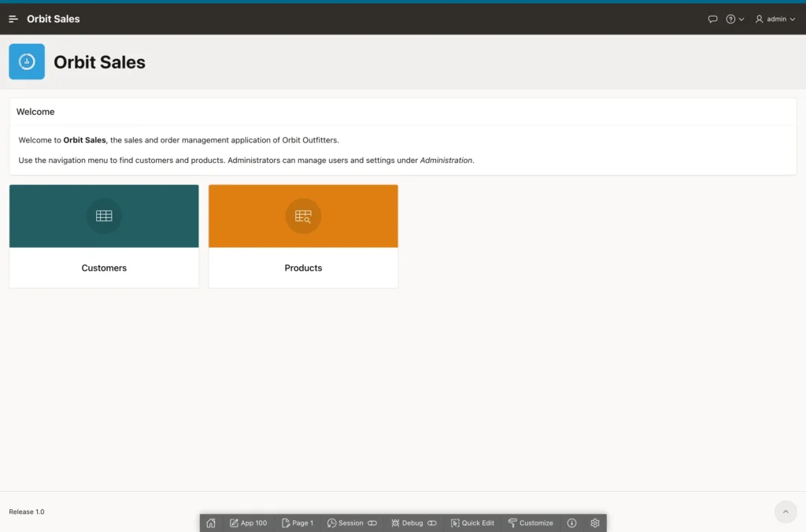Click the Products search grid icon
Screen dimensions: 806x532
pos(303,216)
